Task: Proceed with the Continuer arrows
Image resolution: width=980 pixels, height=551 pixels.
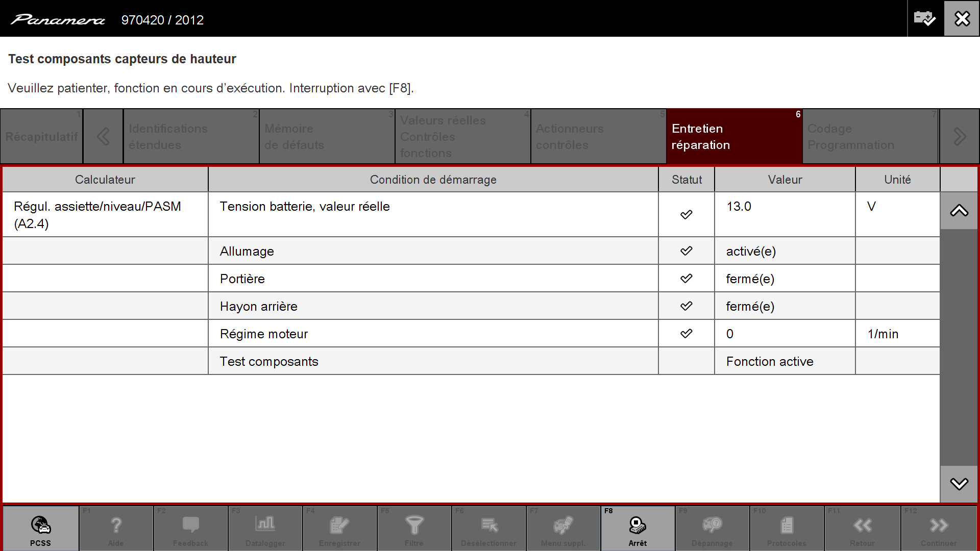Action: tap(939, 529)
